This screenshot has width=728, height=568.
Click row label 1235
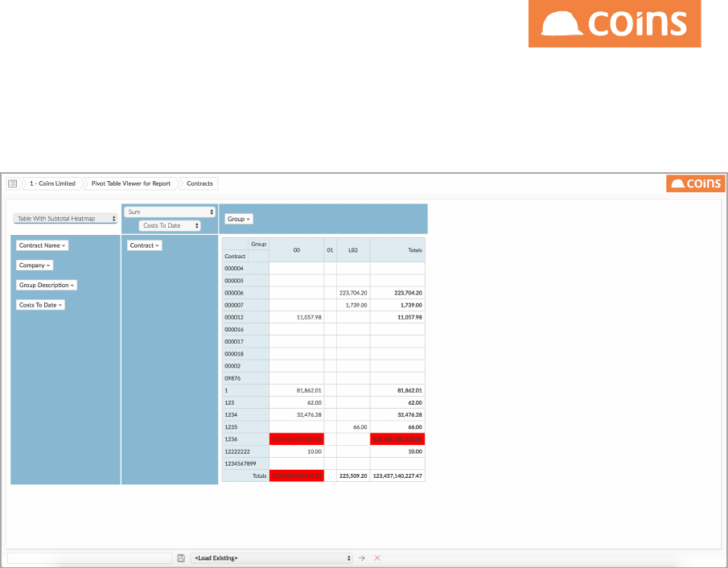[231, 427]
